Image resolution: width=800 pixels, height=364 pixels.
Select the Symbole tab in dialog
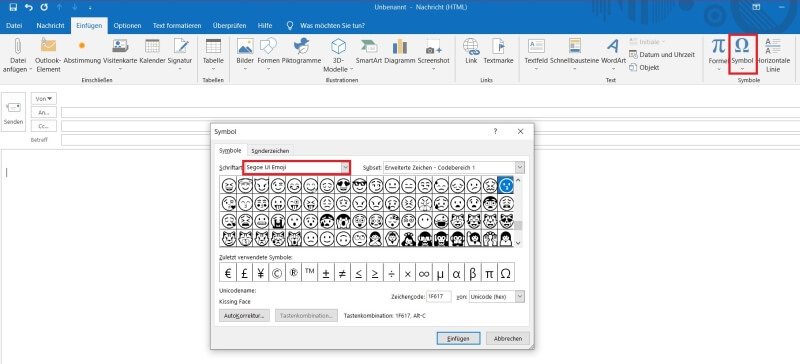coord(230,151)
